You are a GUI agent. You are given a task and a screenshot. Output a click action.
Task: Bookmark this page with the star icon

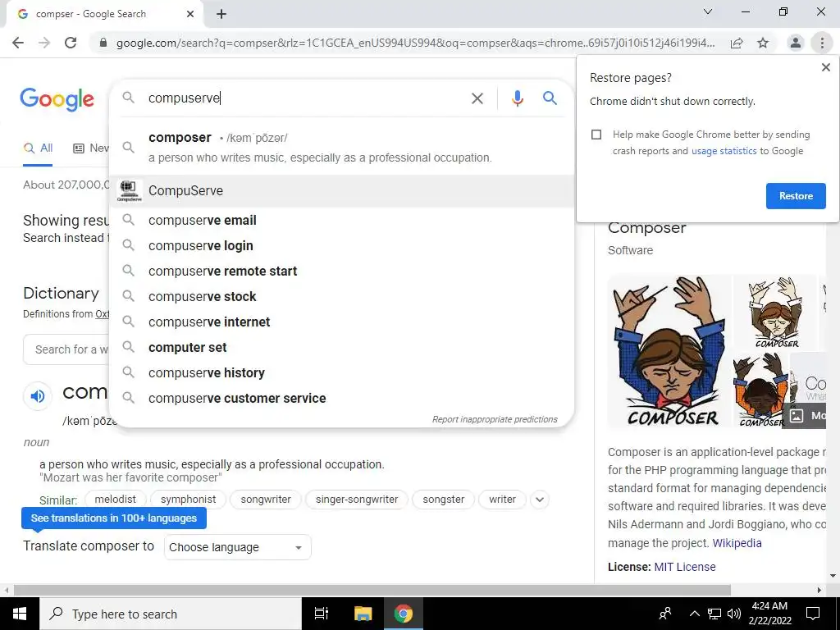point(763,43)
